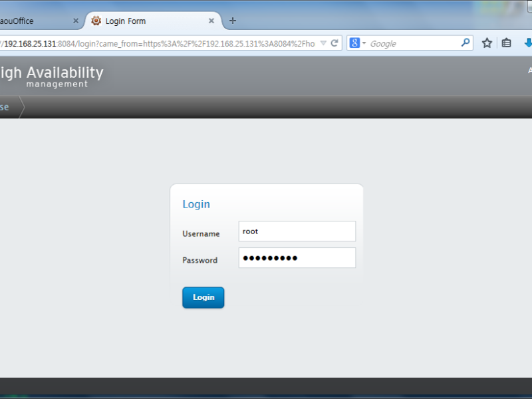Open the bookmarks list icon

point(506,43)
